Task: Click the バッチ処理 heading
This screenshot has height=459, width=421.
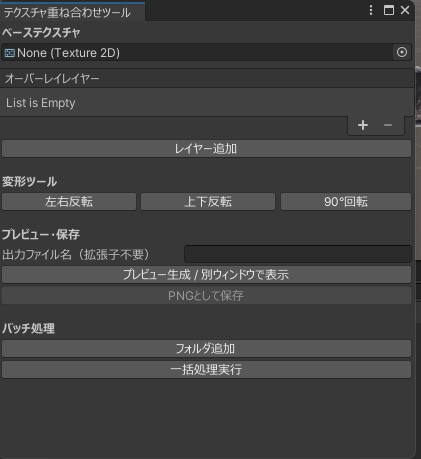Action: (28, 329)
